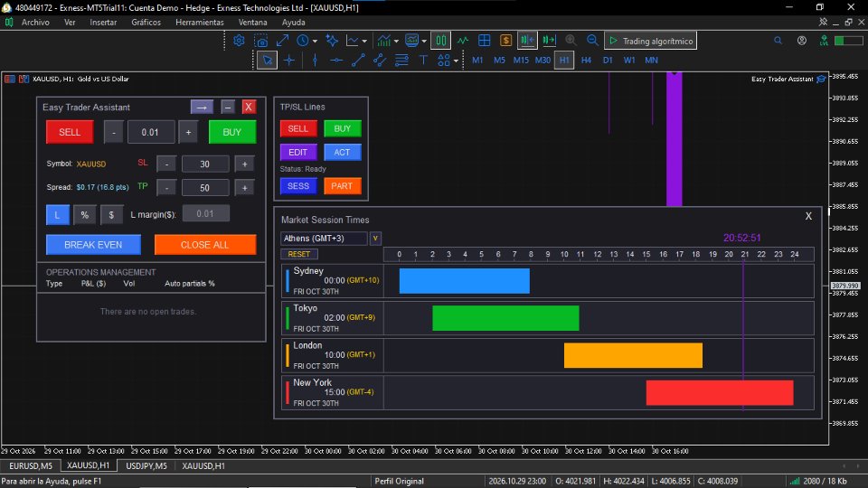Open the Insertar menu
The image size is (868, 488).
[103, 22]
